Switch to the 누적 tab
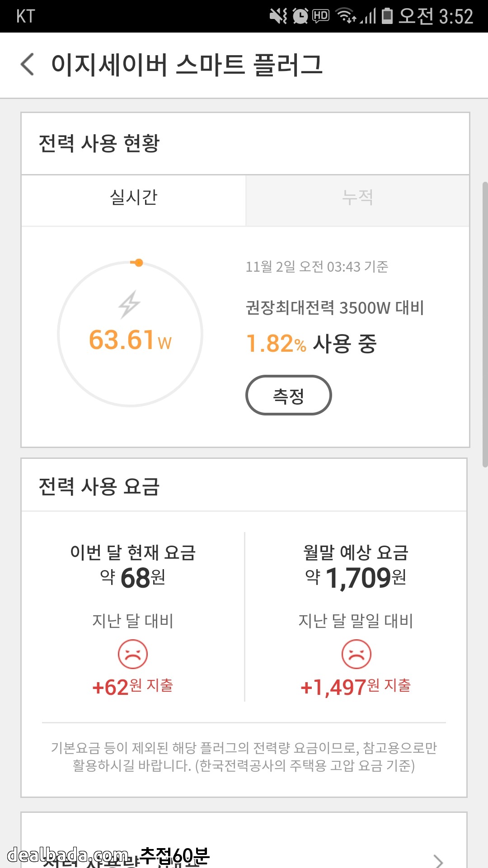Viewport: 488px width, 868px height. tap(357, 198)
